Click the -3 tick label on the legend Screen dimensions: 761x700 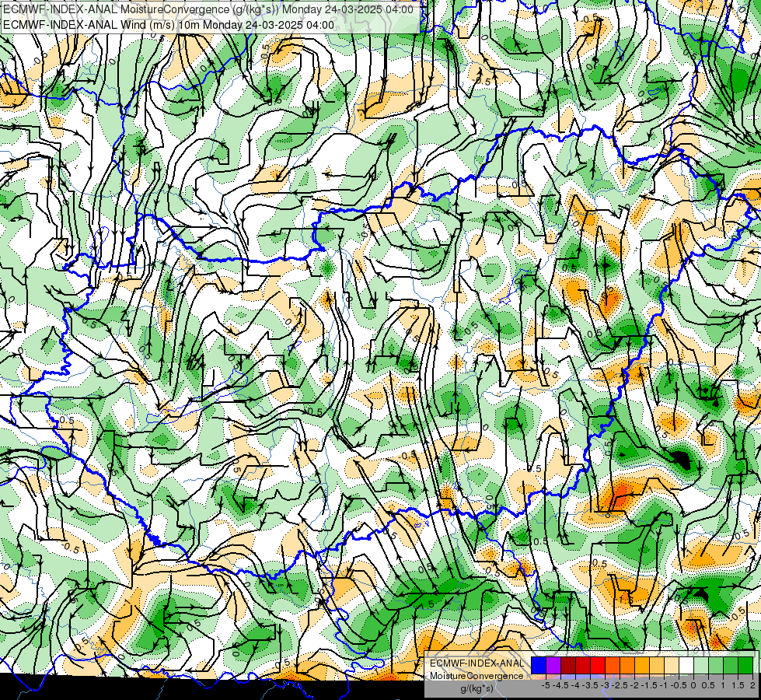(x=606, y=685)
